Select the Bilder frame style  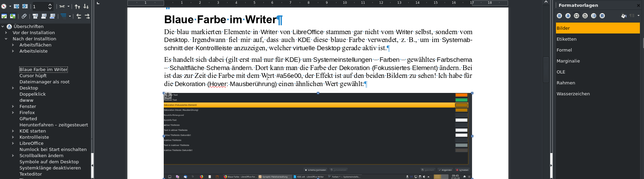598,28
